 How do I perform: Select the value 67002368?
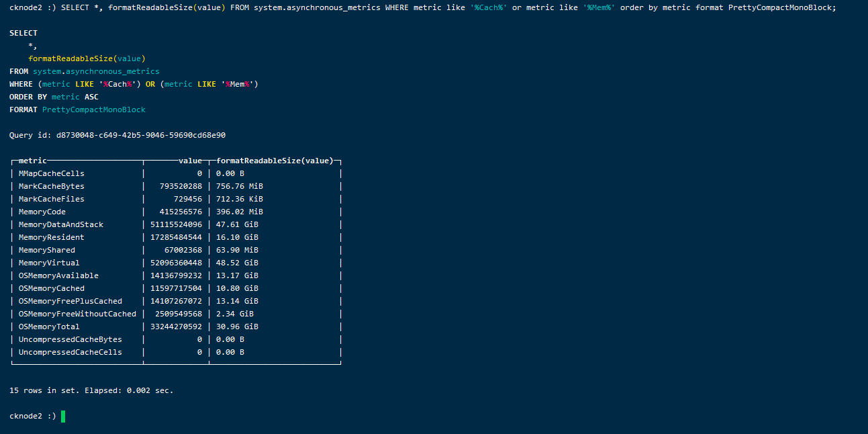point(183,250)
